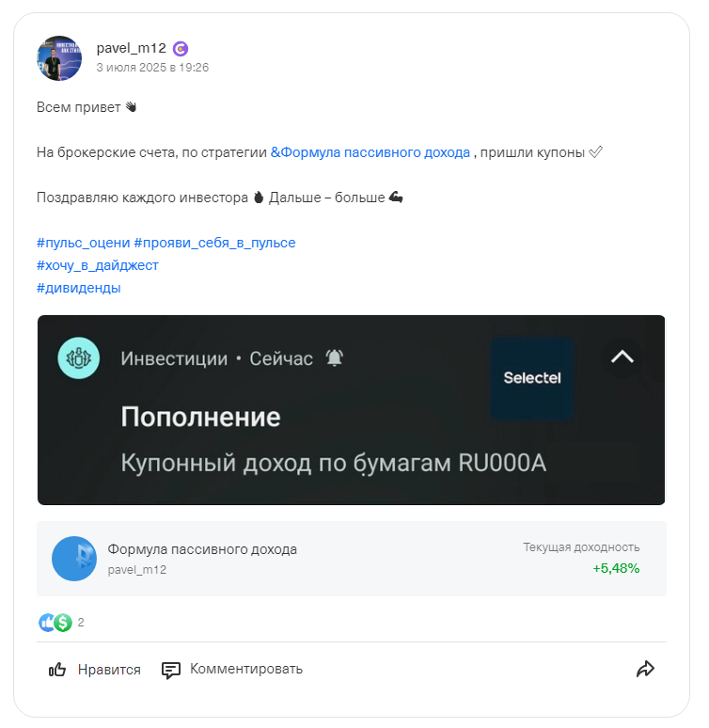Open pavel_m12 profile avatar photo
The image size is (709, 728).
point(59,58)
